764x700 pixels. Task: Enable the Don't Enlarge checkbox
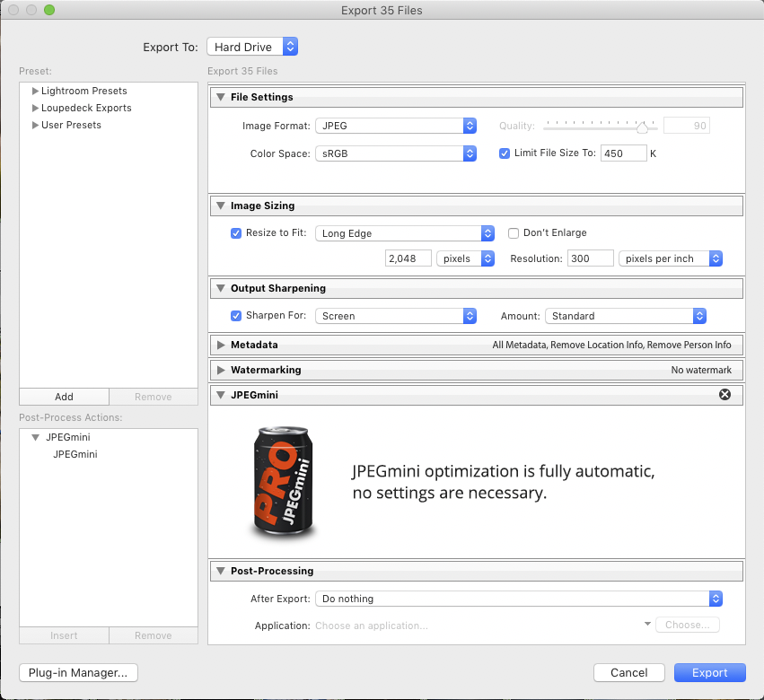tap(513, 233)
